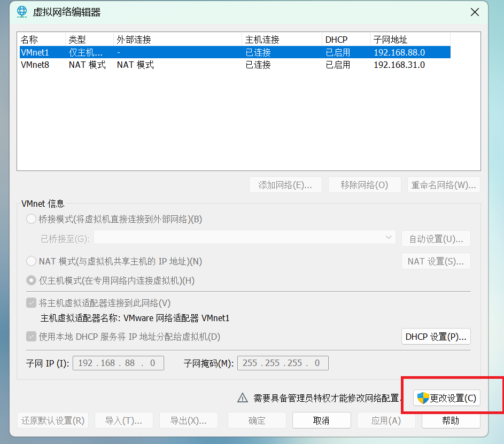Select the 仅主机模式 radio button
This screenshot has width=504, height=444.
pos(30,280)
